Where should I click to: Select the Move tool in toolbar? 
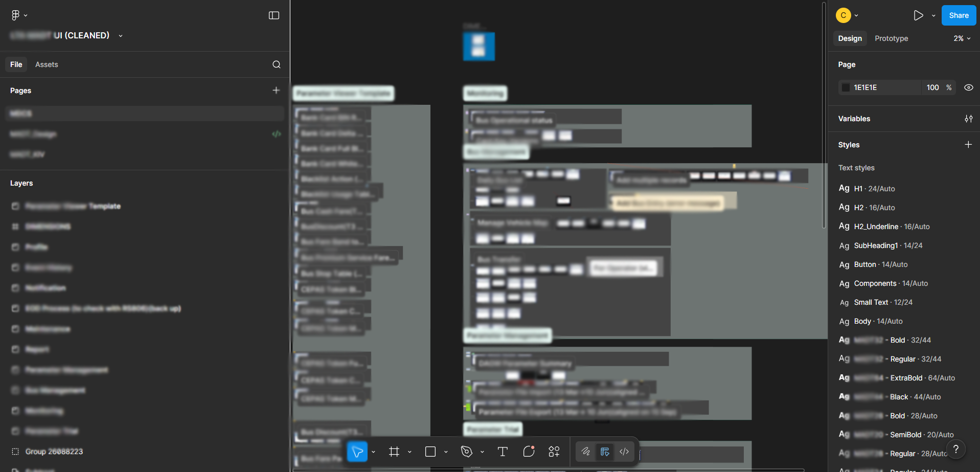(357, 452)
